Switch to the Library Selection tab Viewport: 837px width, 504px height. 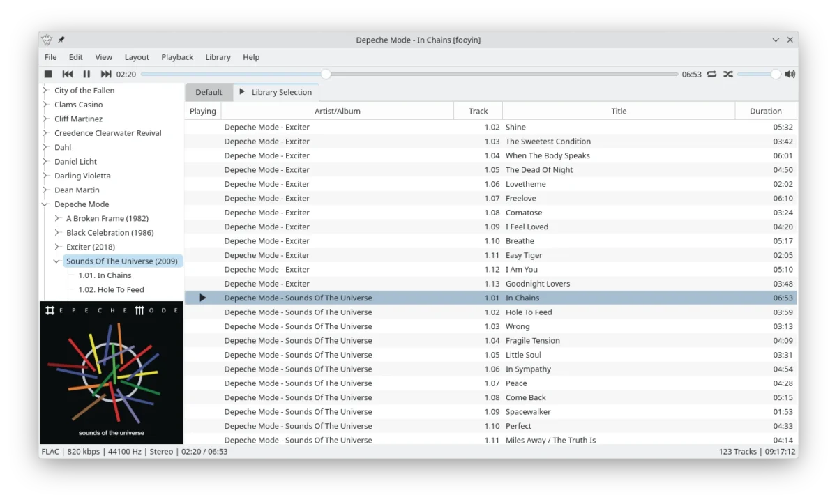coord(276,92)
